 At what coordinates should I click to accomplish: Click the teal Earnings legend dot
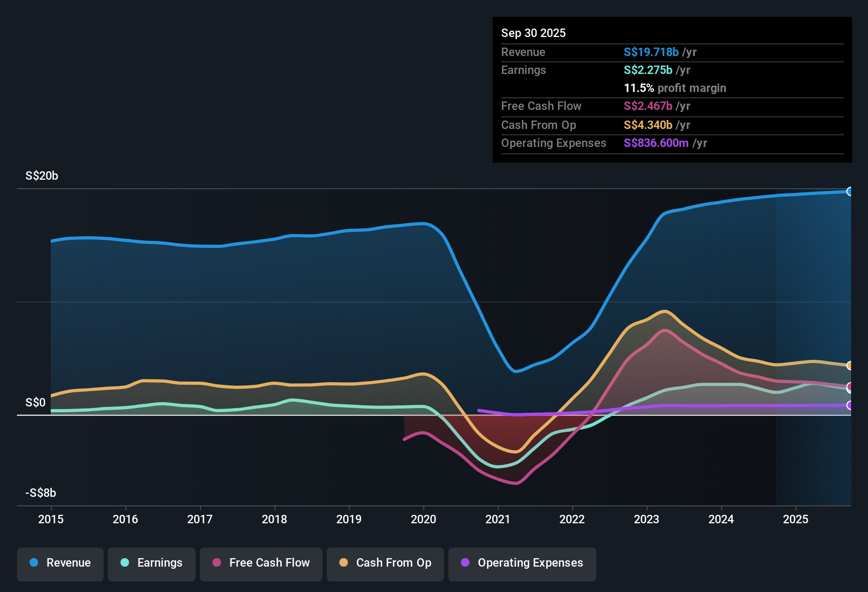124,563
